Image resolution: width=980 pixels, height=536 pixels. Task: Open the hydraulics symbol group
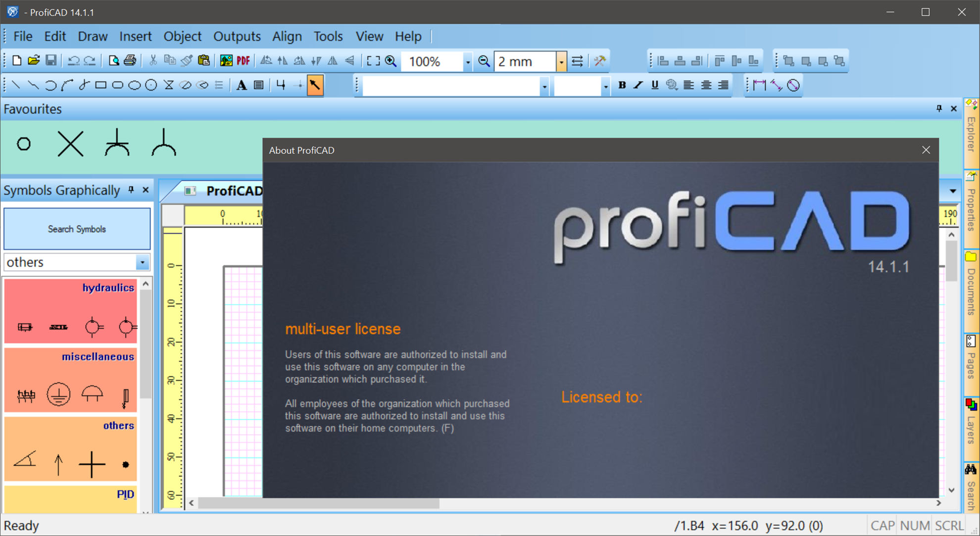point(70,311)
